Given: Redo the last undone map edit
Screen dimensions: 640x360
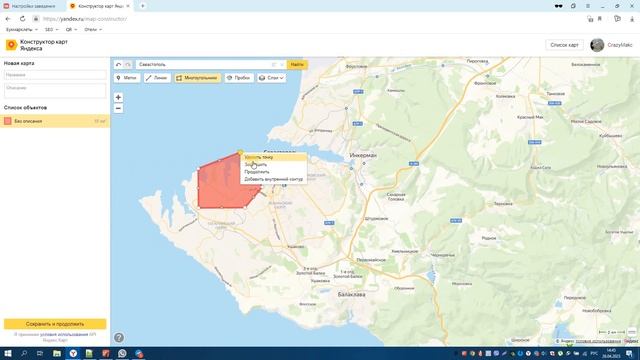Looking at the screenshot, I should (128, 64).
